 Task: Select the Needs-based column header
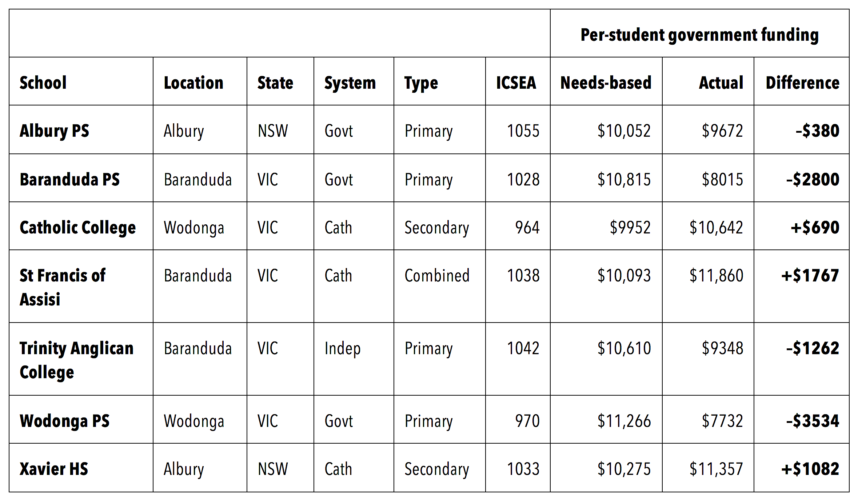point(606,83)
